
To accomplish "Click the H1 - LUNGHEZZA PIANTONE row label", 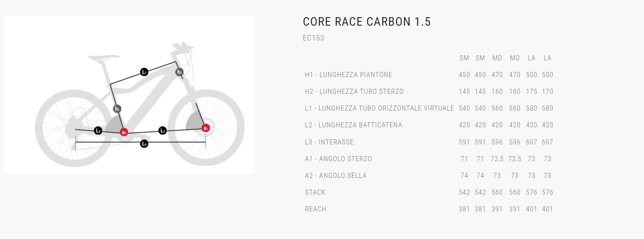I will (x=348, y=75).
